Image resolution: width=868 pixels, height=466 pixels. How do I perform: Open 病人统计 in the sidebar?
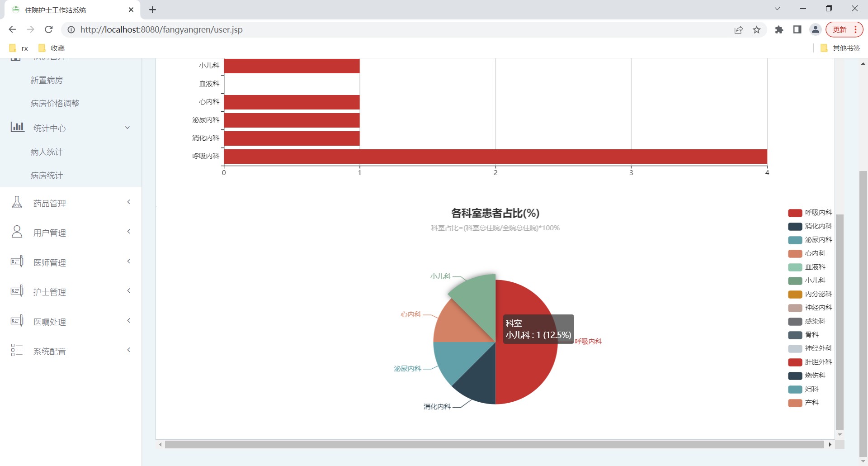(x=47, y=152)
